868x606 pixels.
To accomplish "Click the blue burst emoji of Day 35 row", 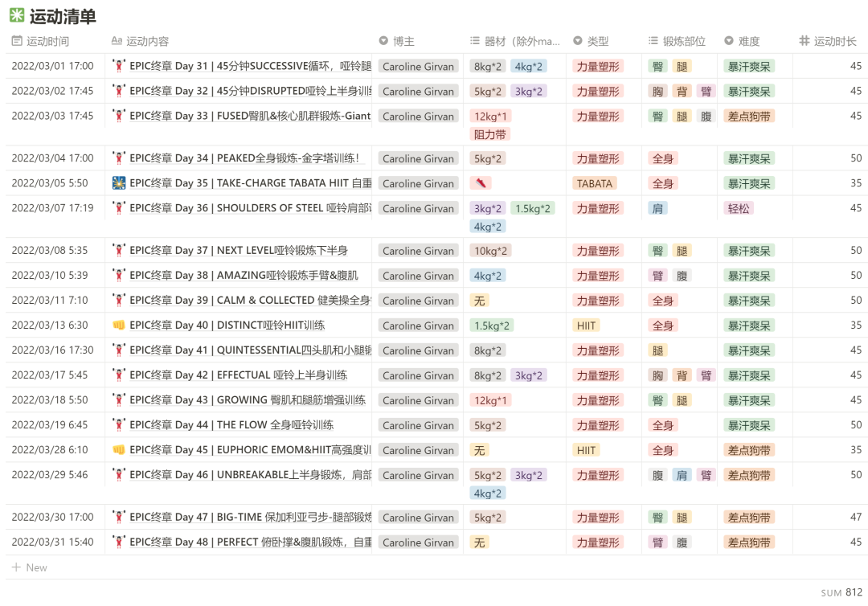I will pos(118,183).
